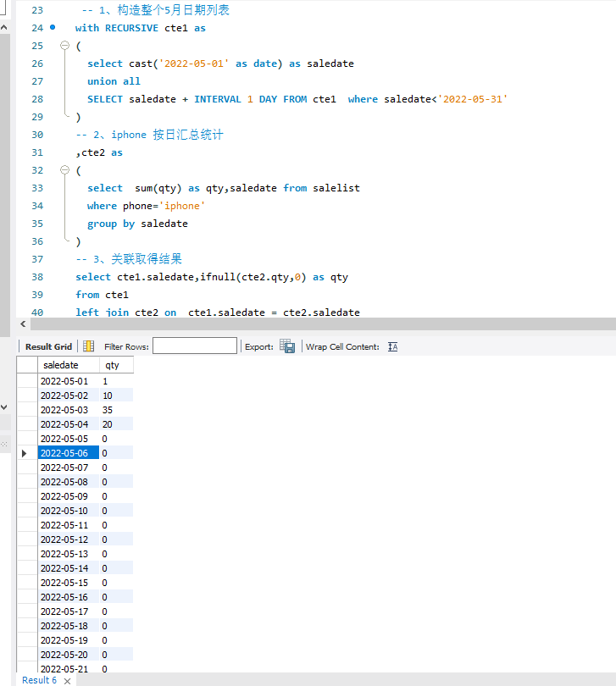Select the cell 2022-05-01
This screenshot has height=686, width=616.
[69, 381]
